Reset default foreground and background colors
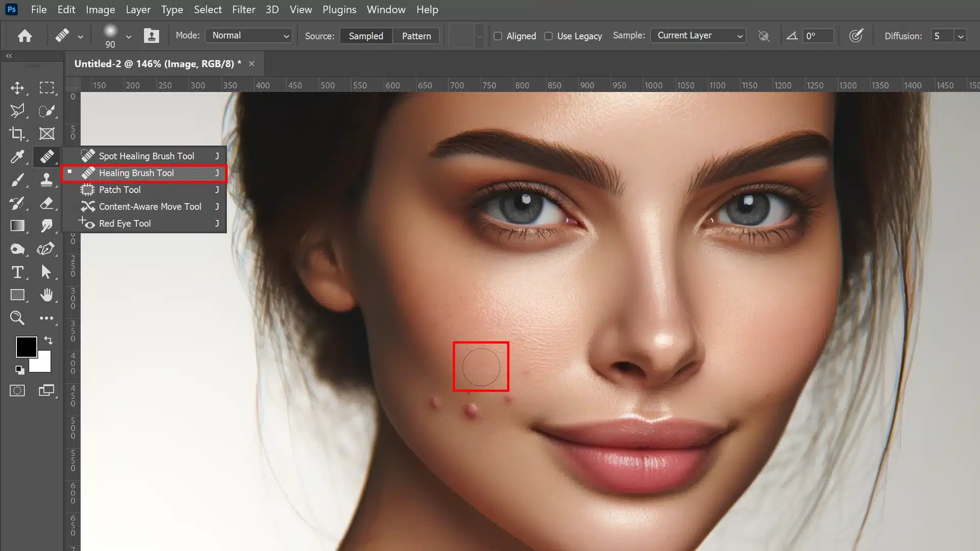980x551 pixels. pos(19,370)
